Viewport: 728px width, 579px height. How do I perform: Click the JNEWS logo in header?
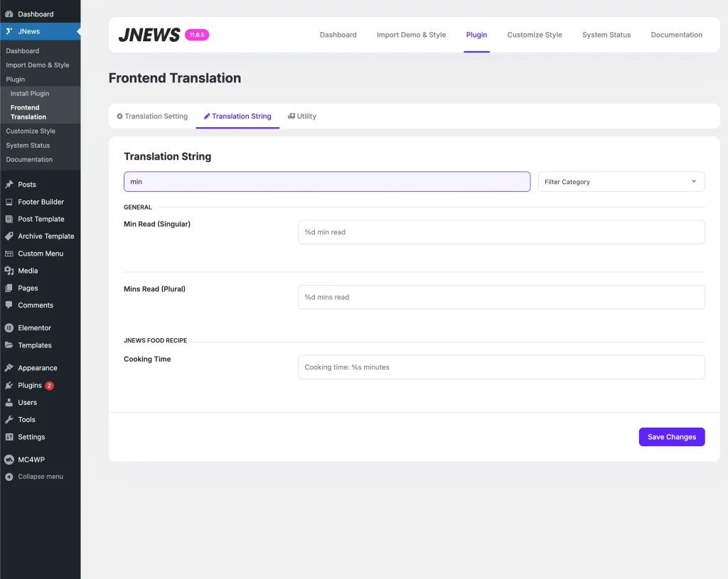tap(149, 35)
